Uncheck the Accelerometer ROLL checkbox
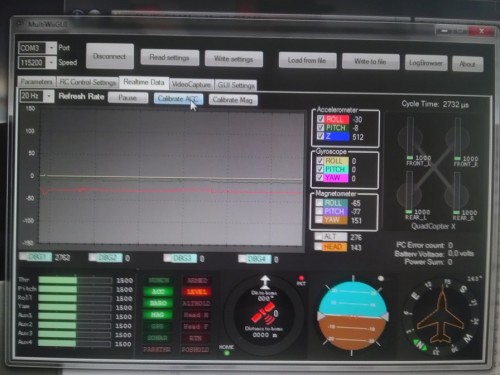500x375 pixels. pos(321,119)
